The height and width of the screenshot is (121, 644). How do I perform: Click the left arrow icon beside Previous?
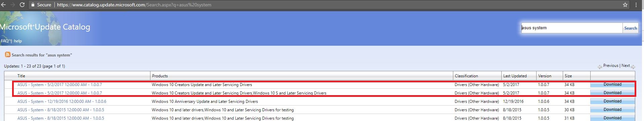pos(600,67)
